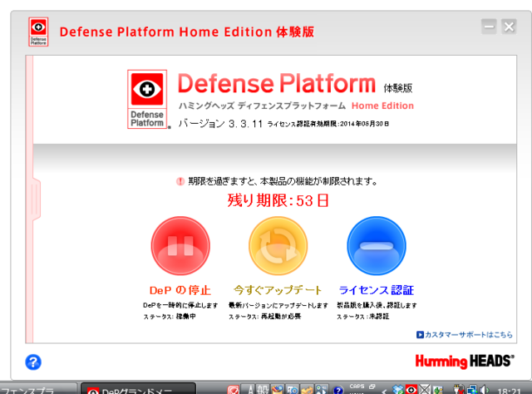
Task: Click the network connection tray icon
Action: (x=472, y=390)
